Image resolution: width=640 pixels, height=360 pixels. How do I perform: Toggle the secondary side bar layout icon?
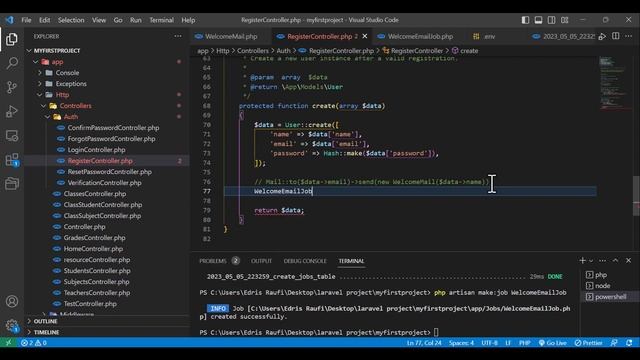tap(551, 20)
